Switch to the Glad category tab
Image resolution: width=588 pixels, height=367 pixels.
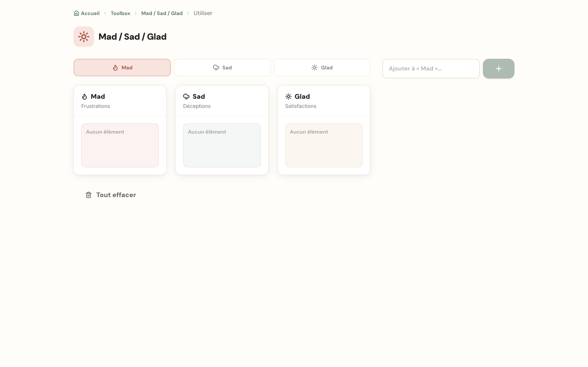click(322, 68)
